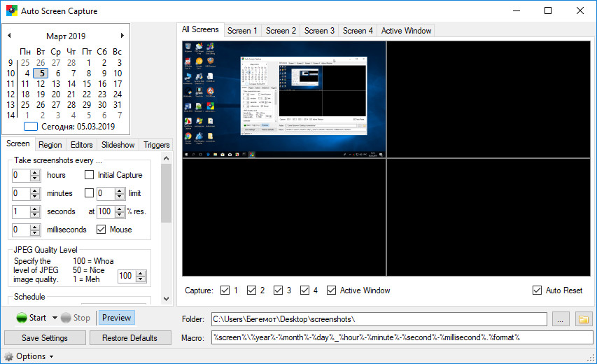The image size is (597, 364).
Task: Uncheck Capture screen 4
Action: [304, 290]
